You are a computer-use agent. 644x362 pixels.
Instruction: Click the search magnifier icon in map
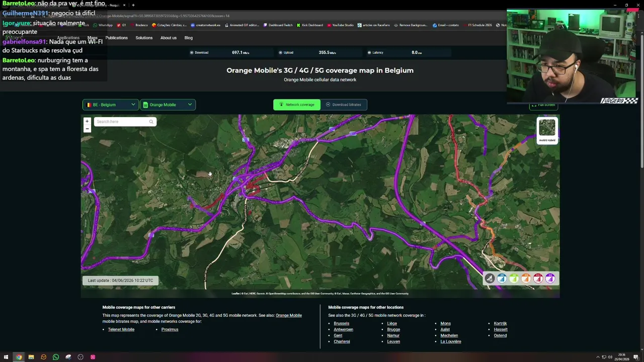tap(151, 122)
